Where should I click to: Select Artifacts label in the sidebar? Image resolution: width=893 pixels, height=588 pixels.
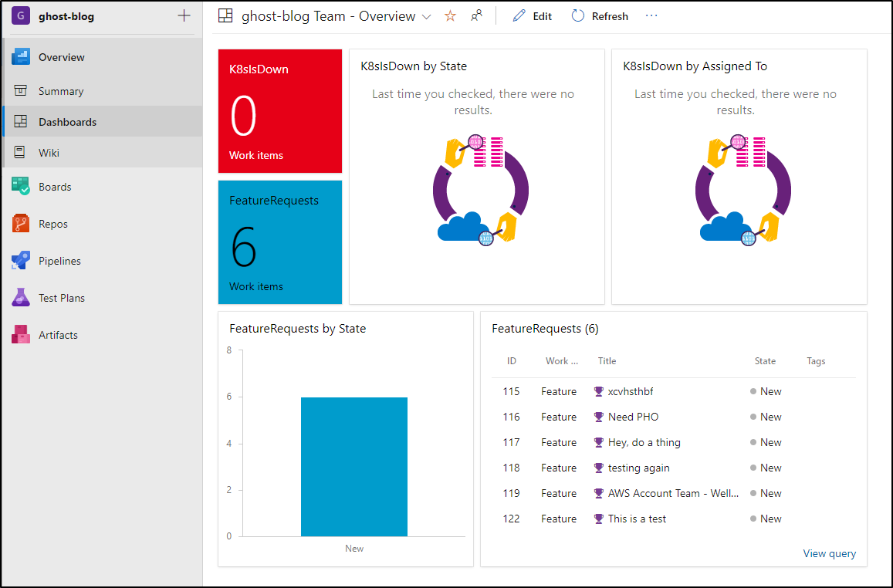click(58, 335)
